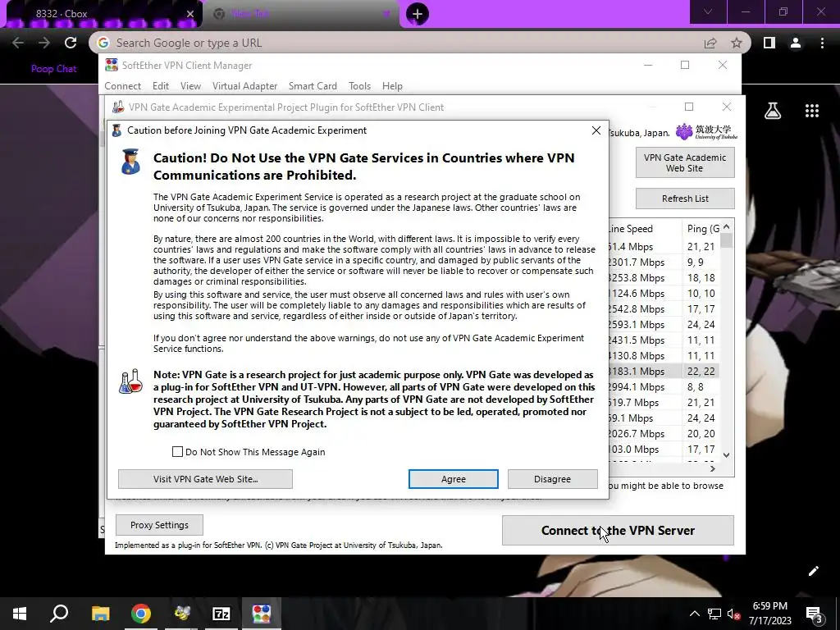840x630 pixels.
Task: Focus the Google search address bar
Action: tap(396, 43)
